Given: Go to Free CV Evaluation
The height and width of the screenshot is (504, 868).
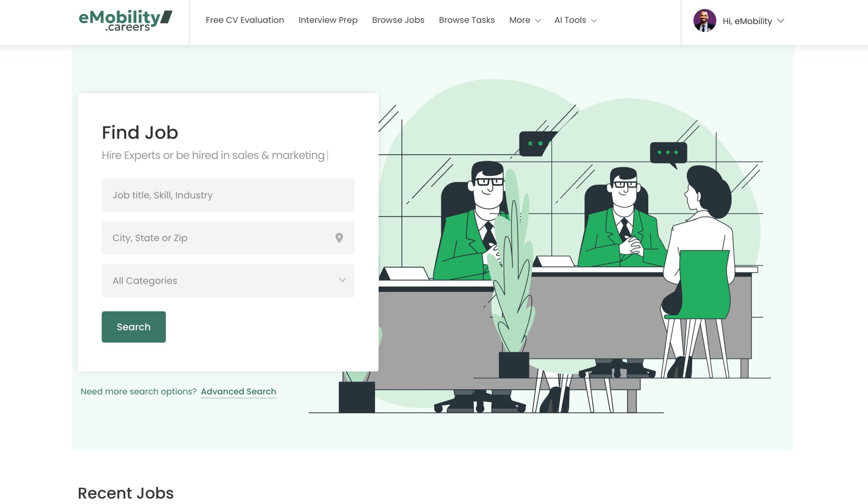Looking at the screenshot, I should pyautogui.click(x=244, y=20).
